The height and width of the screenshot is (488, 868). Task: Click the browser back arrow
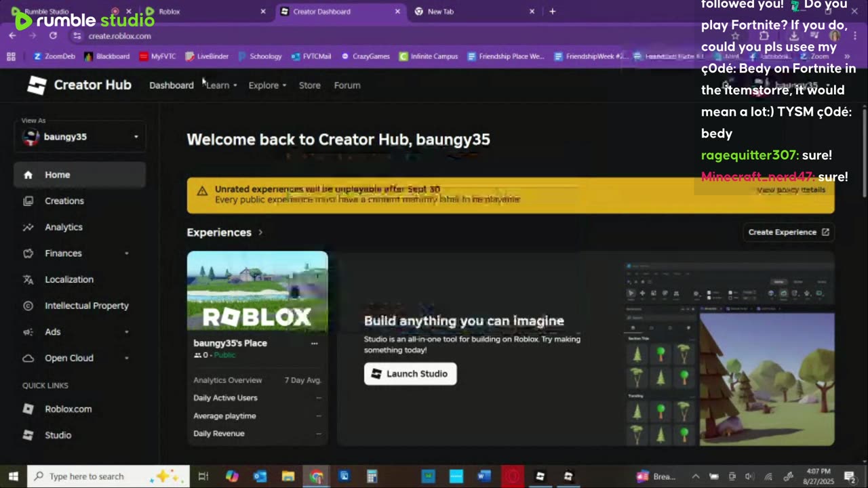[x=13, y=36]
